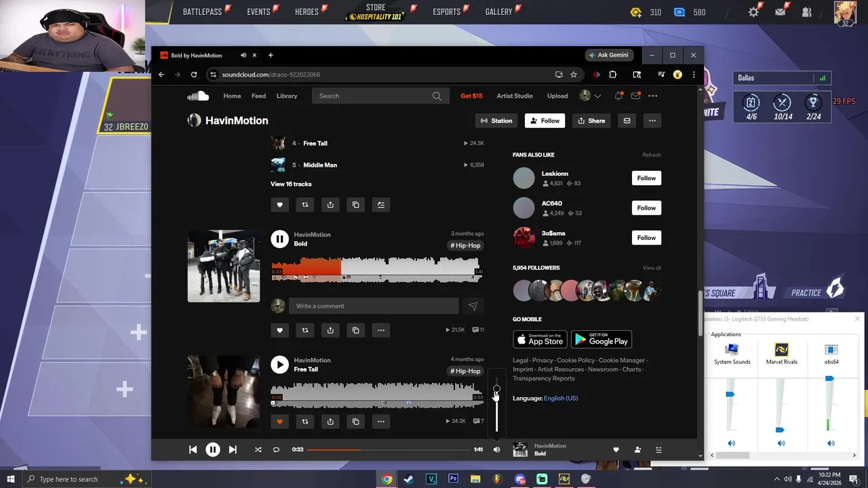Mute the browser tab via speaker icon
The image size is (868, 488).
243,56
